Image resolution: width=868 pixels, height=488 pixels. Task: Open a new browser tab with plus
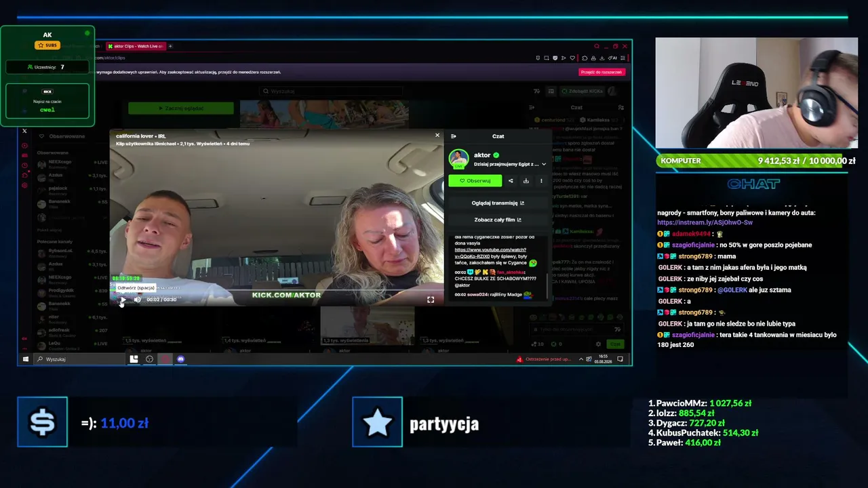coord(170,46)
